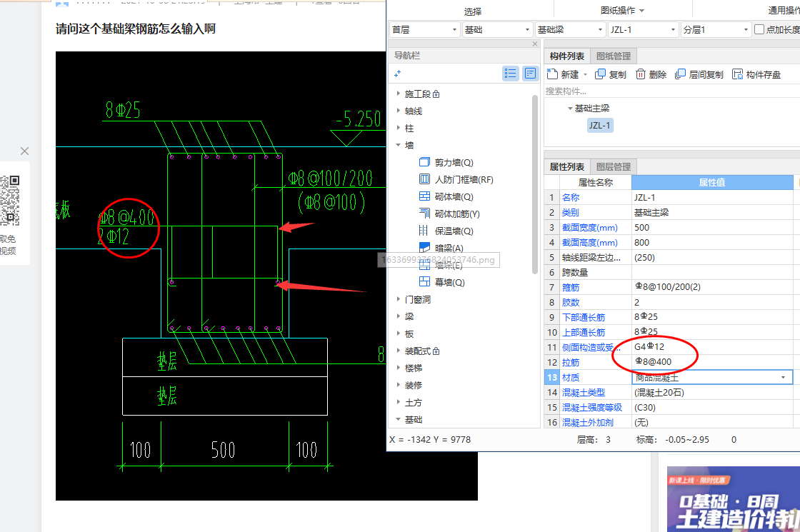Open the 基础 category dropdown
800x532 pixels.
497,29
